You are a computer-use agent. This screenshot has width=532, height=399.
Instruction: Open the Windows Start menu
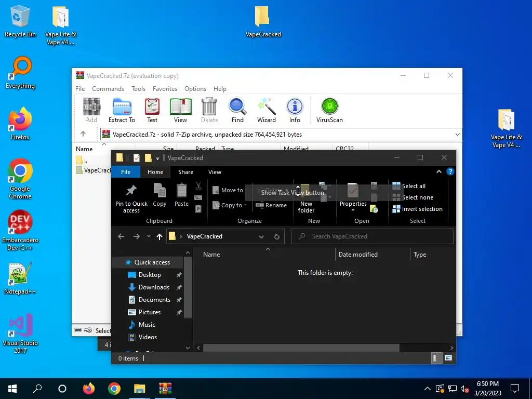tap(12, 389)
